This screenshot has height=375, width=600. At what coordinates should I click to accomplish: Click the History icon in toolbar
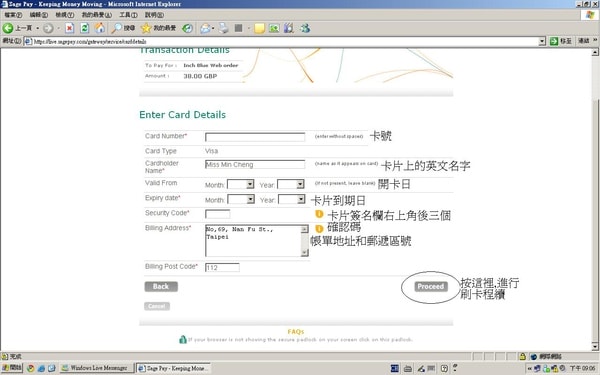coord(188,28)
